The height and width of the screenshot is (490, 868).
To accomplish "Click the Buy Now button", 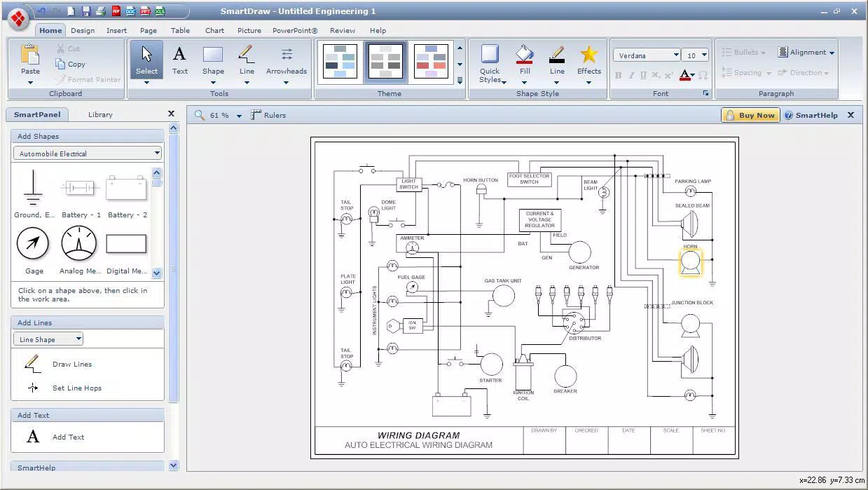I will (750, 115).
